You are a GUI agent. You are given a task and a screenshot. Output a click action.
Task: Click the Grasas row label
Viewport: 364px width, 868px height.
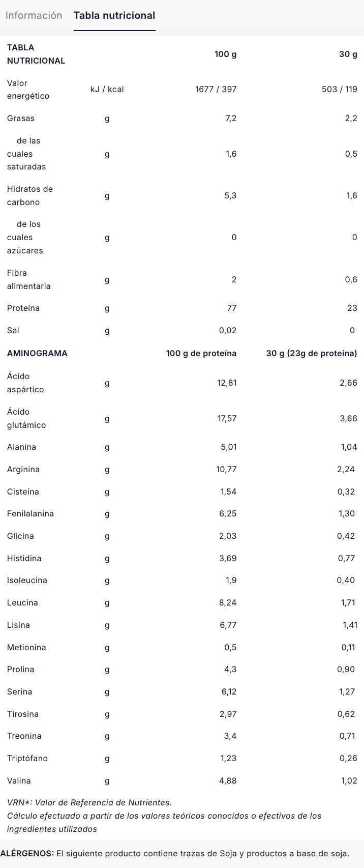(x=21, y=119)
